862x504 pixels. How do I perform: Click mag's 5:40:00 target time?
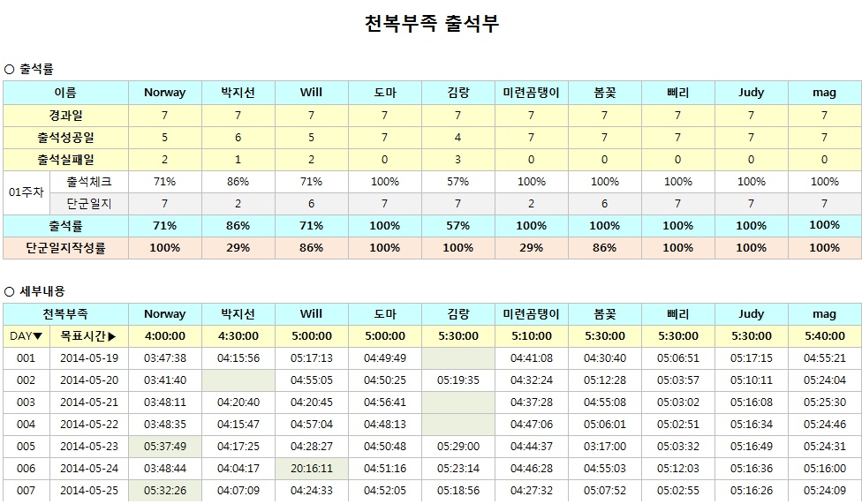824,336
